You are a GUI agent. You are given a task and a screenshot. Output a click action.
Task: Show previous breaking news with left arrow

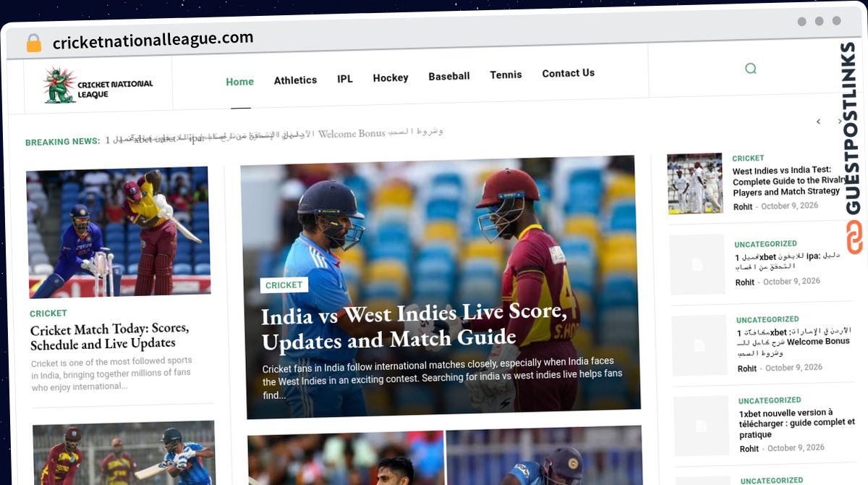(x=818, y=122)
